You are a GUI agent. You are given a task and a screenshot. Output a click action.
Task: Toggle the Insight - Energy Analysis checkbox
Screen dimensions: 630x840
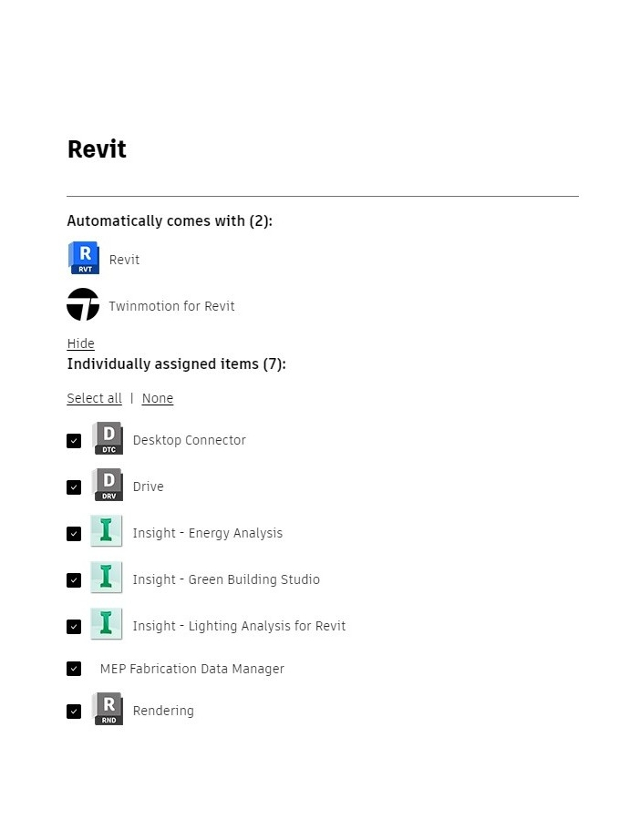click(x=74, y=534)
